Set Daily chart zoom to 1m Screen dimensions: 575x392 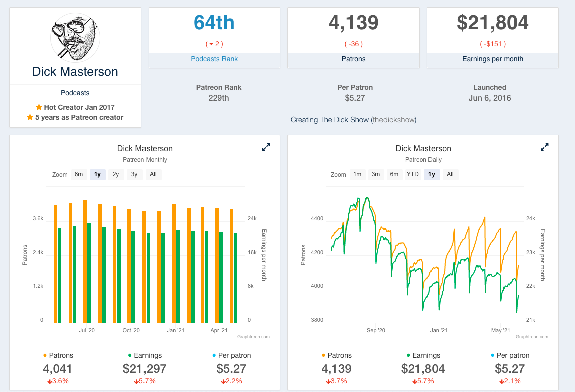pyautogui.click(x=358, y=175)
